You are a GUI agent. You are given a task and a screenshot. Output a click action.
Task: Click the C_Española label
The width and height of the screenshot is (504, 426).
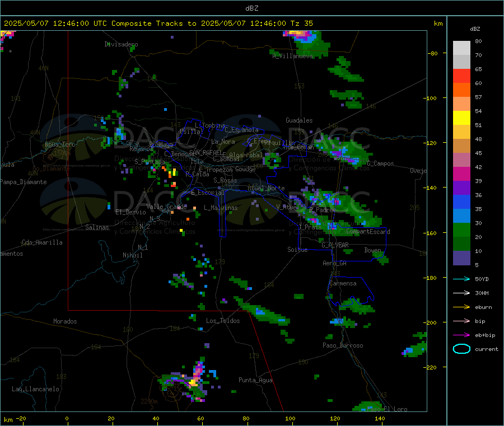[x=242, y=130]
